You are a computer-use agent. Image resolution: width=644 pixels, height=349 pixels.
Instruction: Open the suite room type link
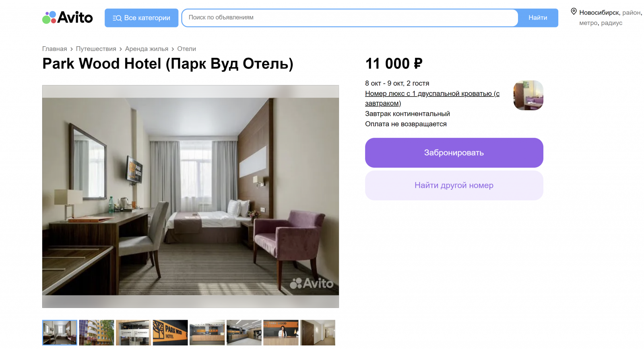[x=432, y=99]
